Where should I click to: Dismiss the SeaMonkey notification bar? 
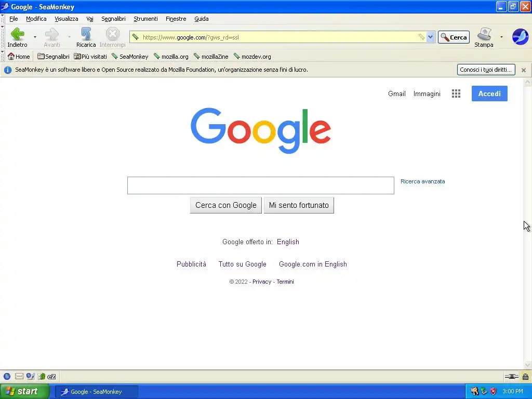tap(524, 70)
